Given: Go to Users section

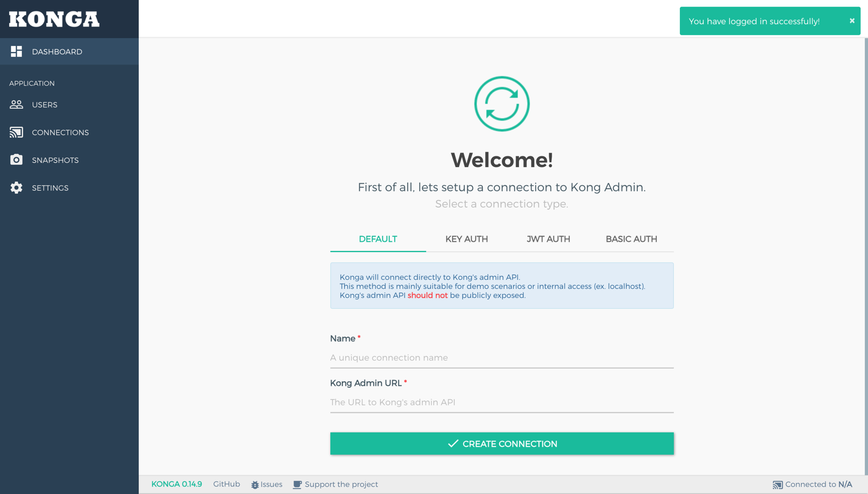Looking at the screenshot, I should pos(69,104).
